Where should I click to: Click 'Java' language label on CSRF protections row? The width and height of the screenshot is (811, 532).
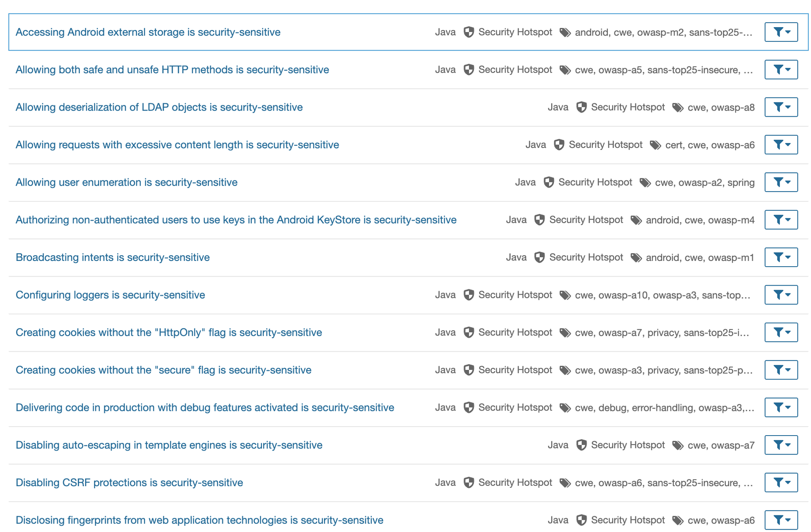(x=445, y=483)
